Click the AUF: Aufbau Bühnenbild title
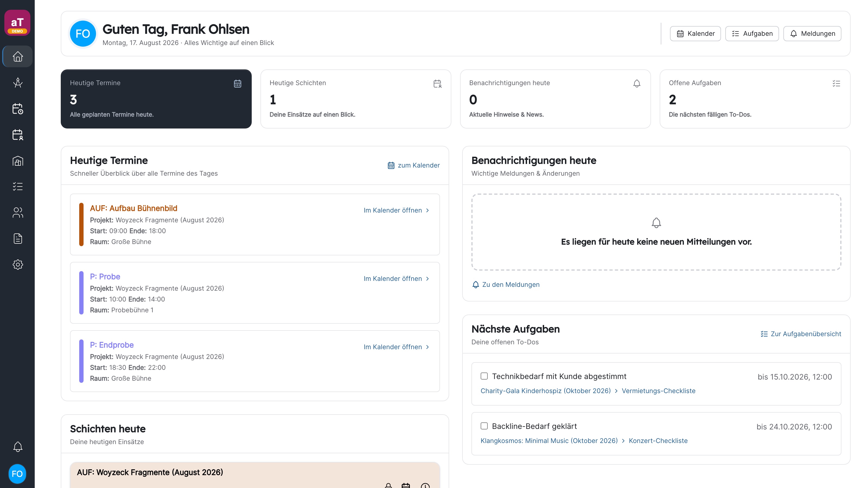 pos(133,208)
